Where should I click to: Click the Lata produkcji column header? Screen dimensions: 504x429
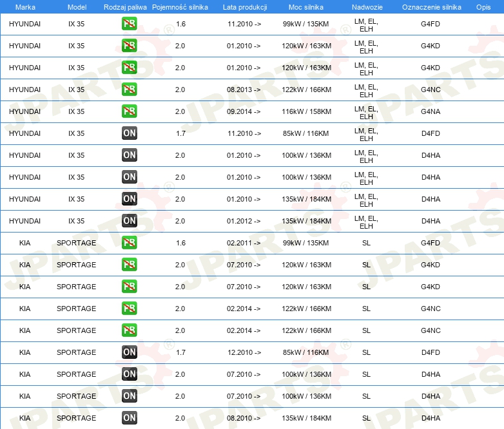(244, 6)
